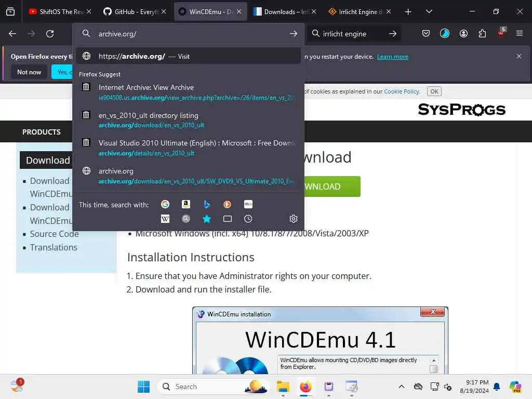This screenshot has height=399, width=532.
Task: Select Internet Archive: View Archive suggestion
Action: click(x=188, y=92)
